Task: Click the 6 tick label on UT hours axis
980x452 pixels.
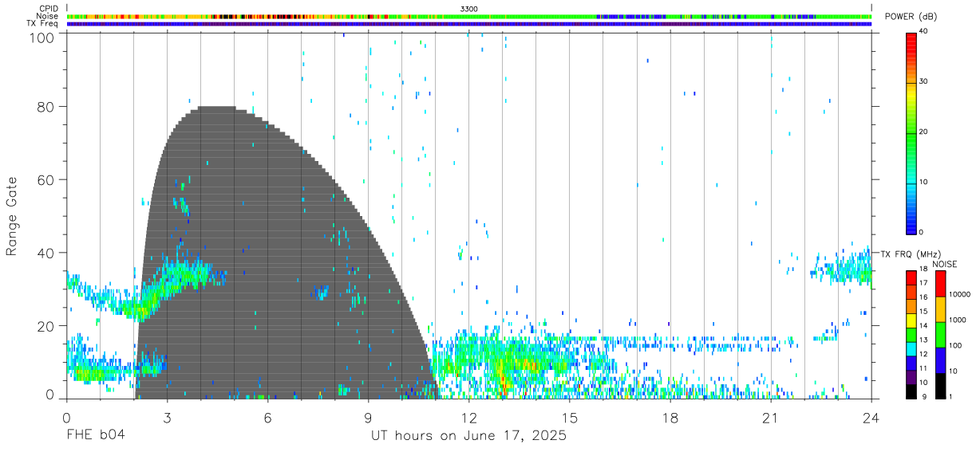Action: pos(267,418)
